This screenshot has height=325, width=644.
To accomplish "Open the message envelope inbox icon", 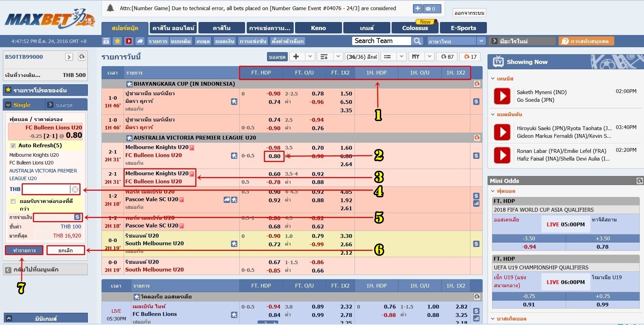I will point(432,9).
